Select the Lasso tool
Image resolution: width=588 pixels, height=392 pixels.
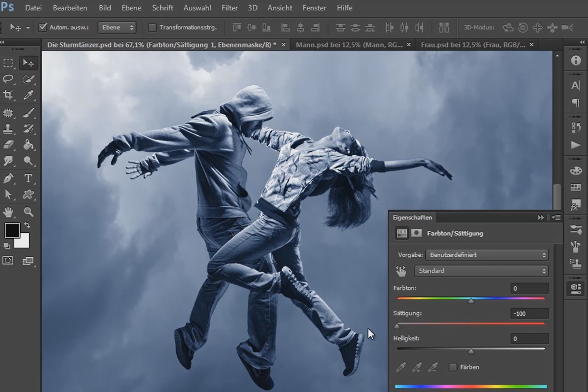(x=8, y=79)
